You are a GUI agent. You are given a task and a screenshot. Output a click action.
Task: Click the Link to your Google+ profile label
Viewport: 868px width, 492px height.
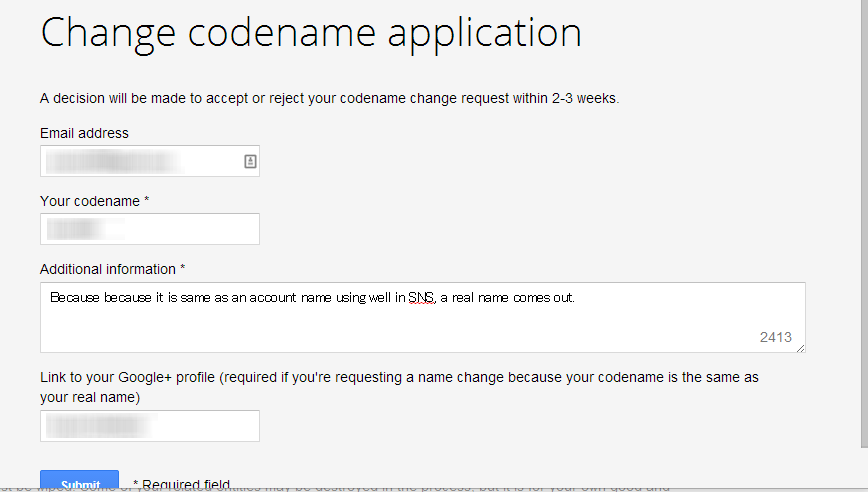pos(400,377)
